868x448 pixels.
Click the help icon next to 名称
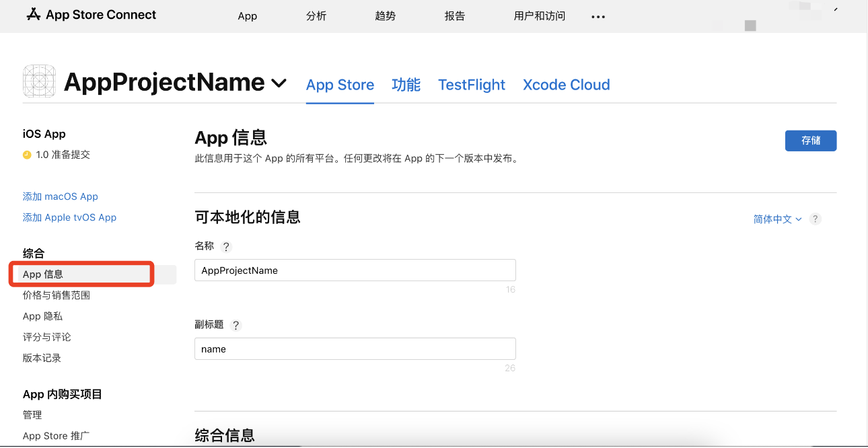click(226, 247)
